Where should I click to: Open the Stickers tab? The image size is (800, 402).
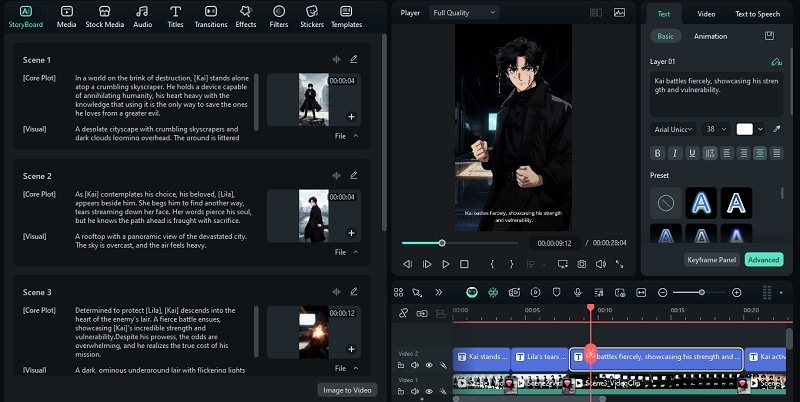tap(312, 17)
